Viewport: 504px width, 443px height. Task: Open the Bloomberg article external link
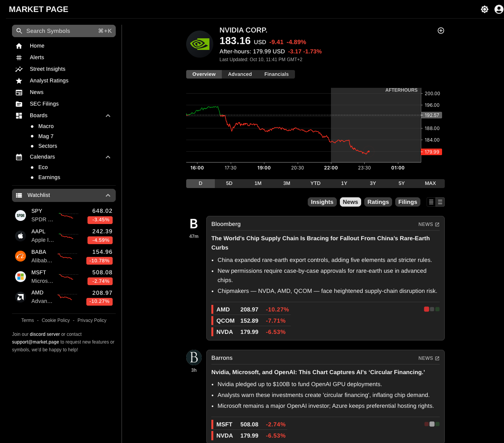point(437,224)
